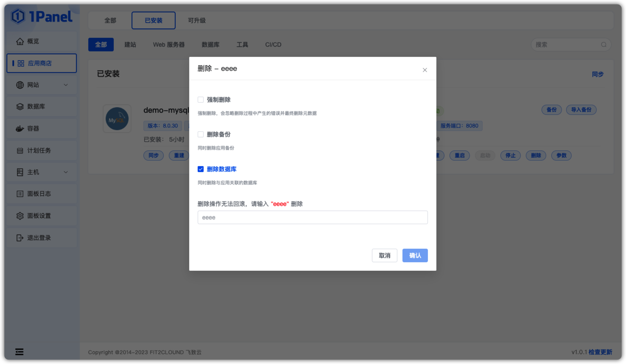Switch to the 全部 top tab

click(110, 20)
